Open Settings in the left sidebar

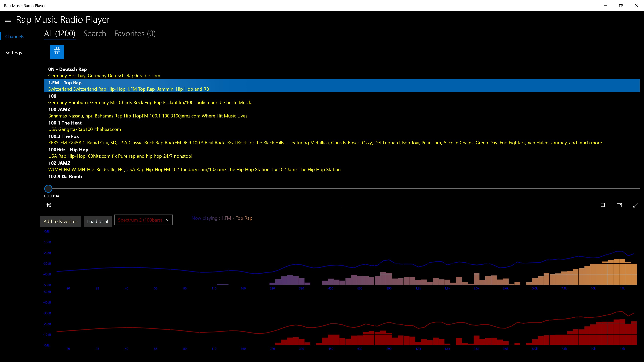tap(14, 53)
